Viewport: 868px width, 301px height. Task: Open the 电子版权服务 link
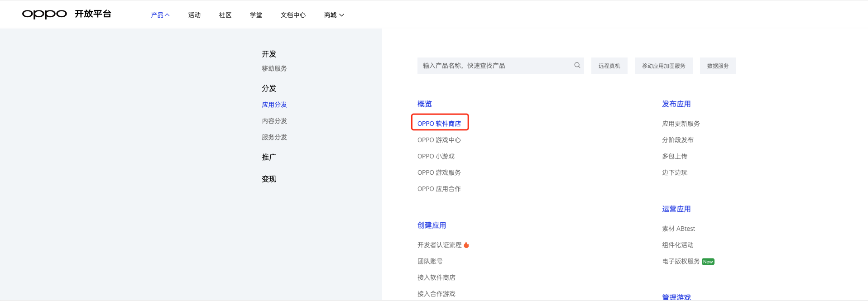coord(681,261)
